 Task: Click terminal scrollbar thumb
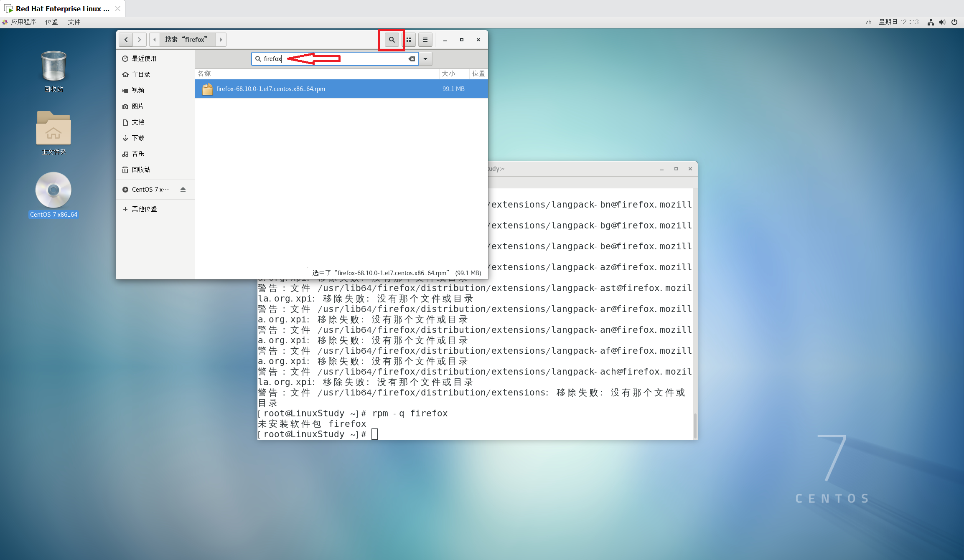(695, 426)
